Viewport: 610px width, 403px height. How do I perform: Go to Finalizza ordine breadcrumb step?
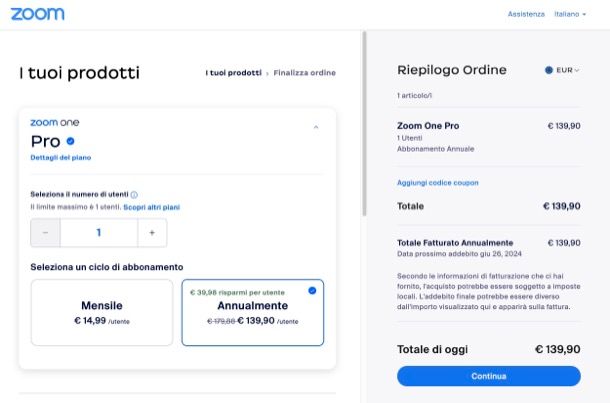(305, 73)
